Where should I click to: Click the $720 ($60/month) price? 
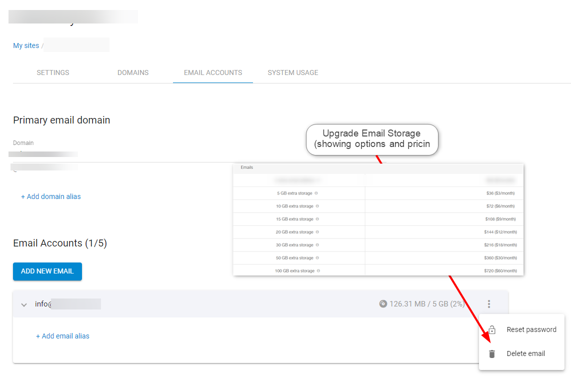point(500,270)
